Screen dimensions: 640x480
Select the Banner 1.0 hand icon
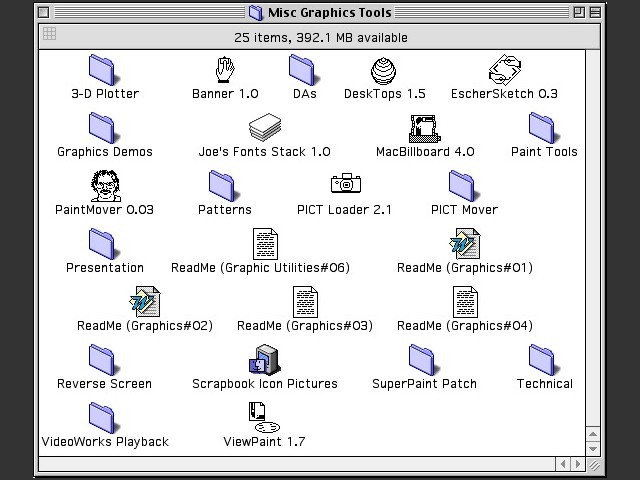[x=225, y=70]
